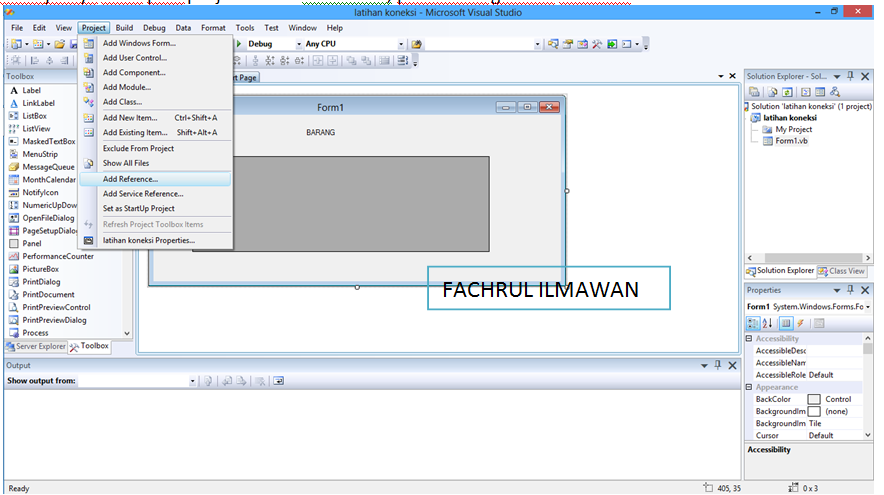Open the Show output from dropdown
Viewport: 884px width, 495px height.
[x=192, y=381]
